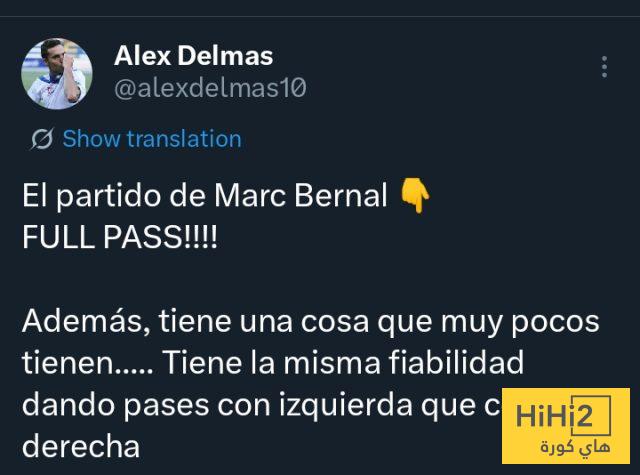Click the boxed 2 in the HiHi2 logo

point(591,415)
